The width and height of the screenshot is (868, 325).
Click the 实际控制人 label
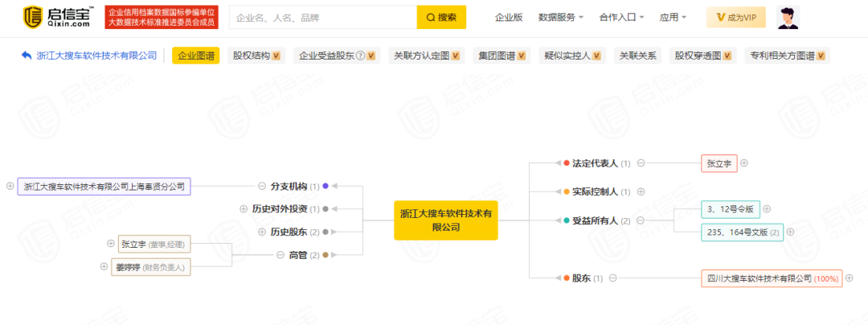pos(595,191)
